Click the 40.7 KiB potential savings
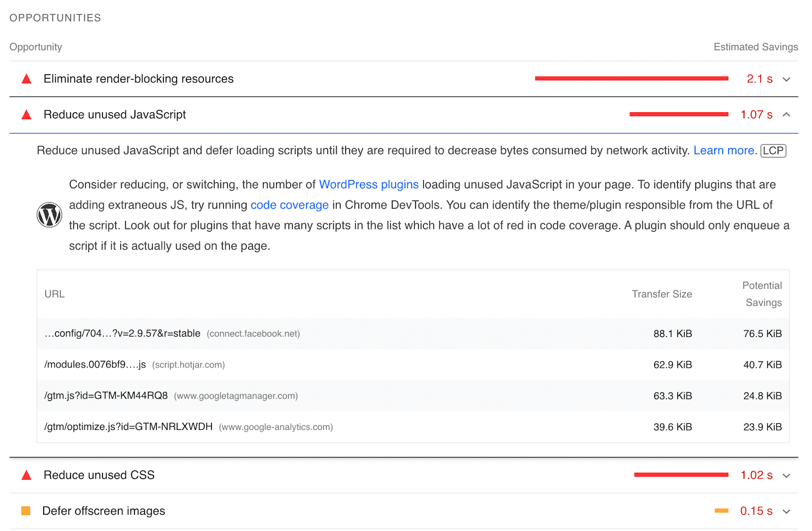812x531 pixels. (762, 364)
